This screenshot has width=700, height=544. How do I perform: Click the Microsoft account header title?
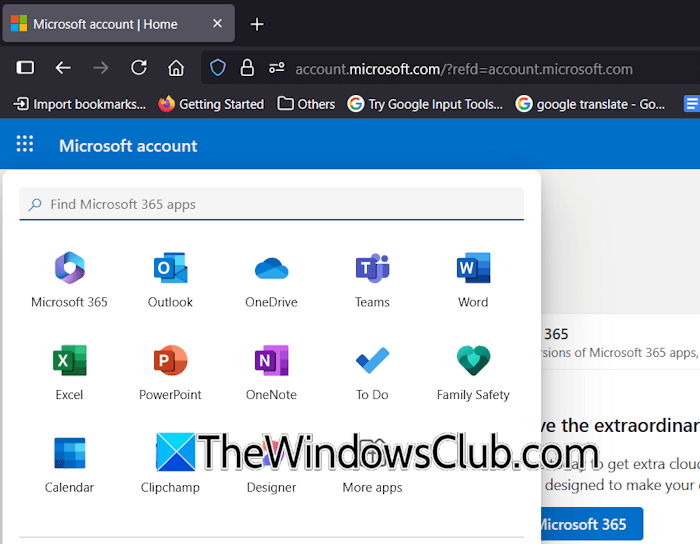click(x=128, y=146)
